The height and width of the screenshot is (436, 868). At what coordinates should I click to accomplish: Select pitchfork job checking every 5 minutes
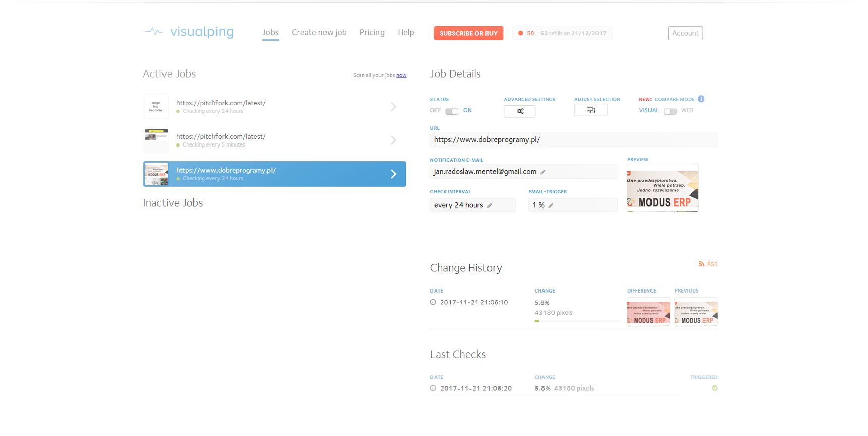275,140
